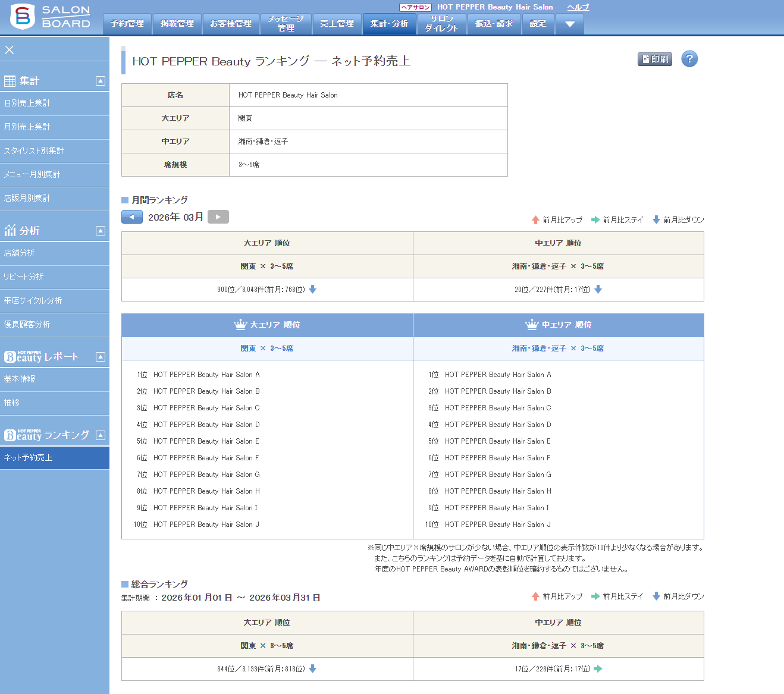Click the 印刷 print button
The width and height of the screenshot is (784, 694).
(x=655, y=59)
